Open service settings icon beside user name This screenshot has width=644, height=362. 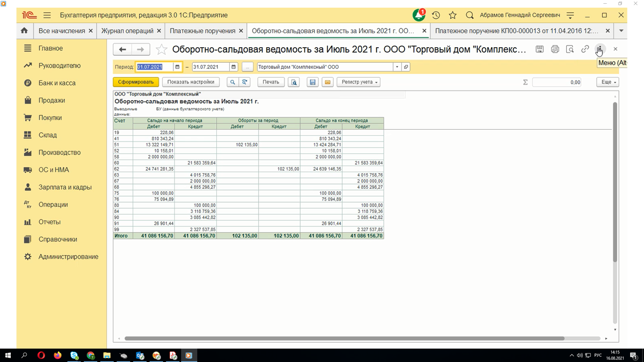pos(570,15)
